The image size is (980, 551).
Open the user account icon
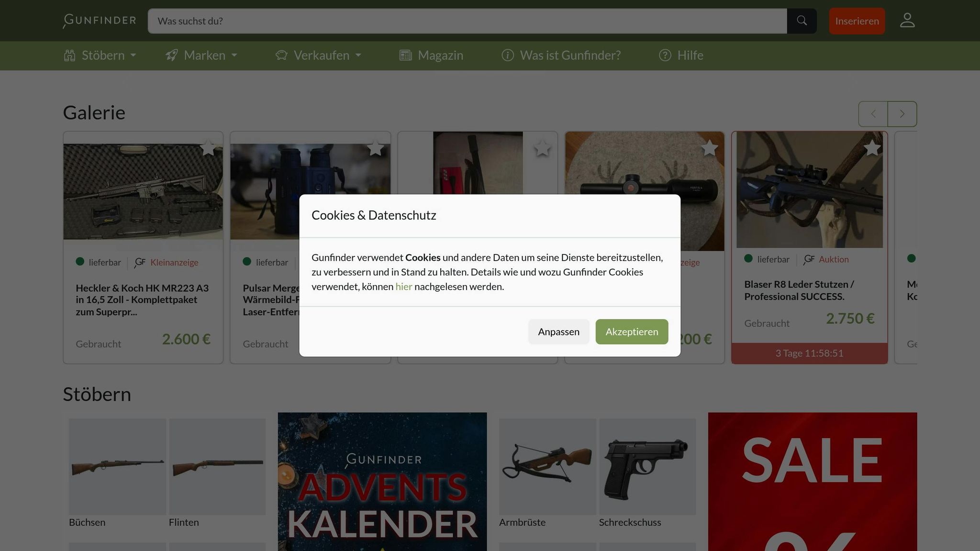[x=907, y=20]
